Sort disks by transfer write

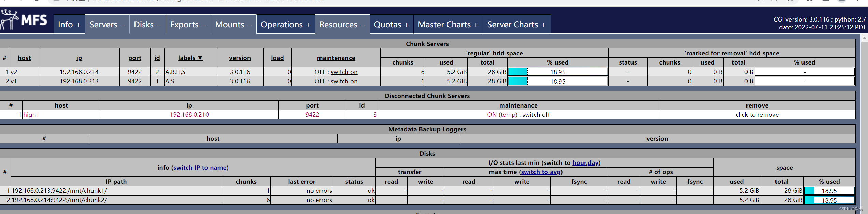click(x=426, y=182)
